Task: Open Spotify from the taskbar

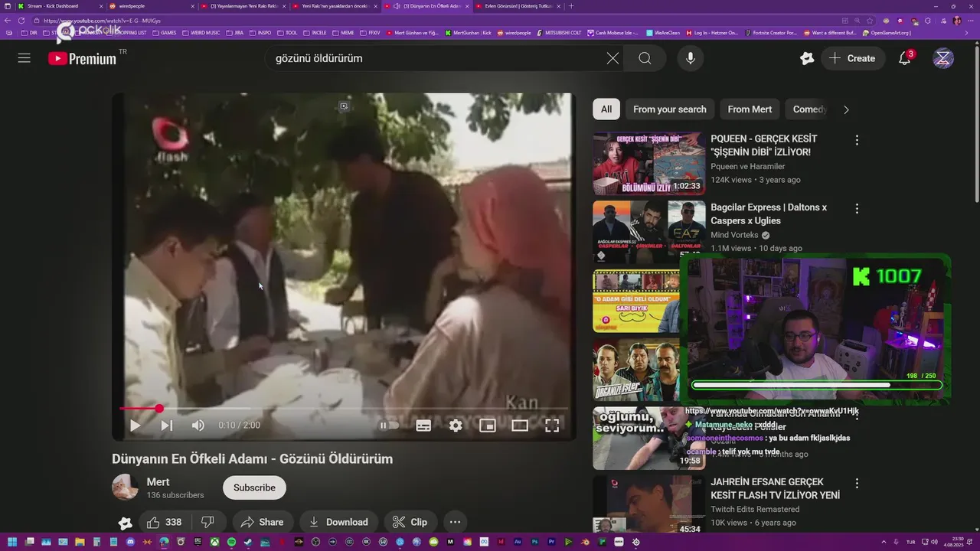Action: pos(231,542)
